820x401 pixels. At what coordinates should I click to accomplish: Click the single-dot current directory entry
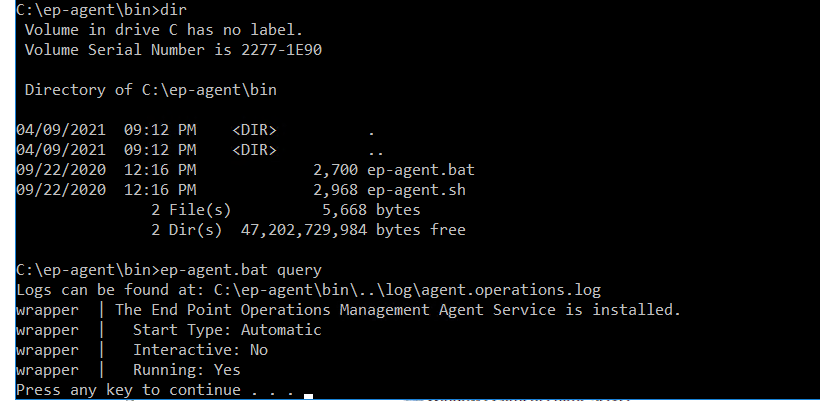point(372,130)
